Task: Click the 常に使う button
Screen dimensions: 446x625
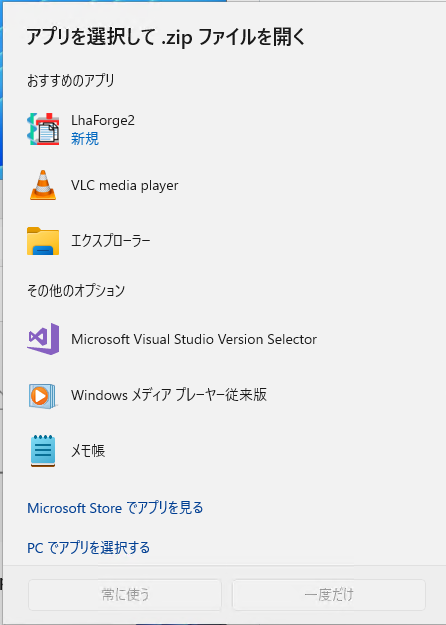Action: point(125,595)
